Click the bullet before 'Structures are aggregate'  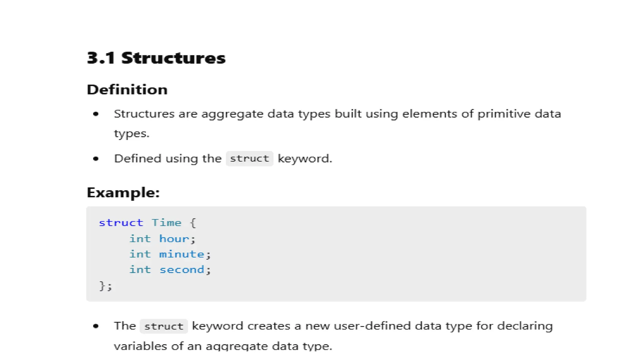click(96, 114)
